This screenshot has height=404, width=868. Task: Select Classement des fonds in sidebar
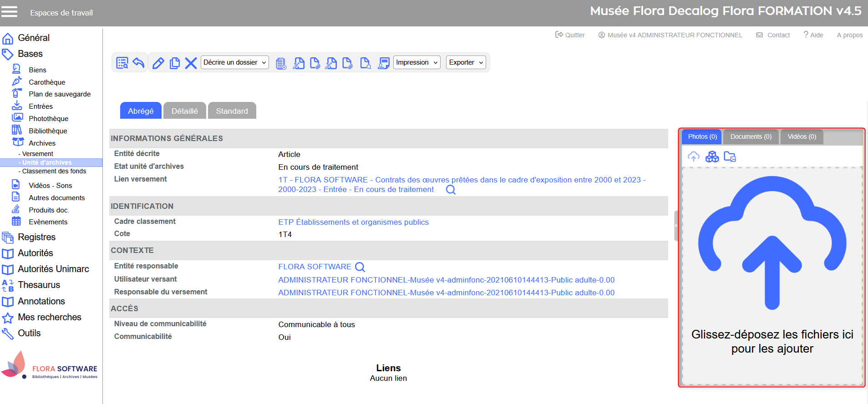[54, 171]
